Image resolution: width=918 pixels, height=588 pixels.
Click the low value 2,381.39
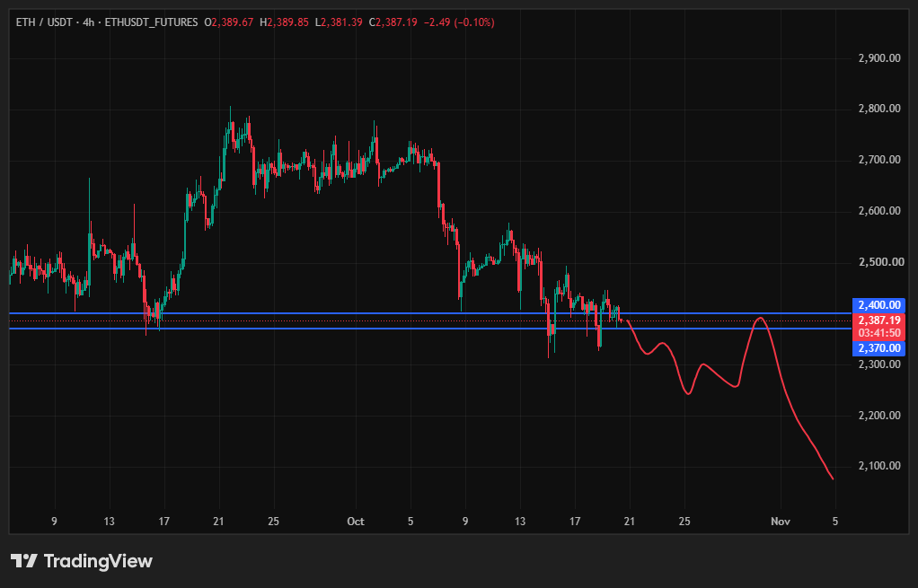342,22
